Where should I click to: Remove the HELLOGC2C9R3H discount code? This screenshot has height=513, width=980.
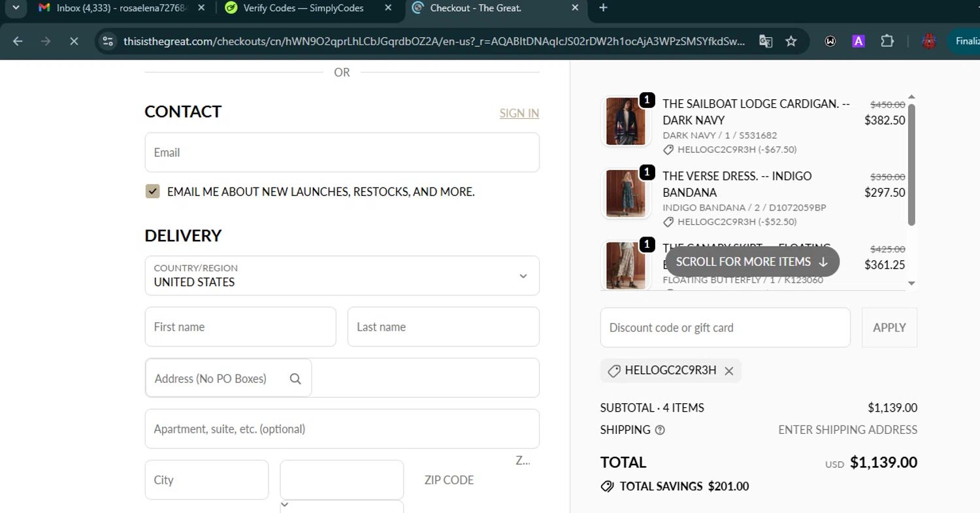click(x=728, y=371)
